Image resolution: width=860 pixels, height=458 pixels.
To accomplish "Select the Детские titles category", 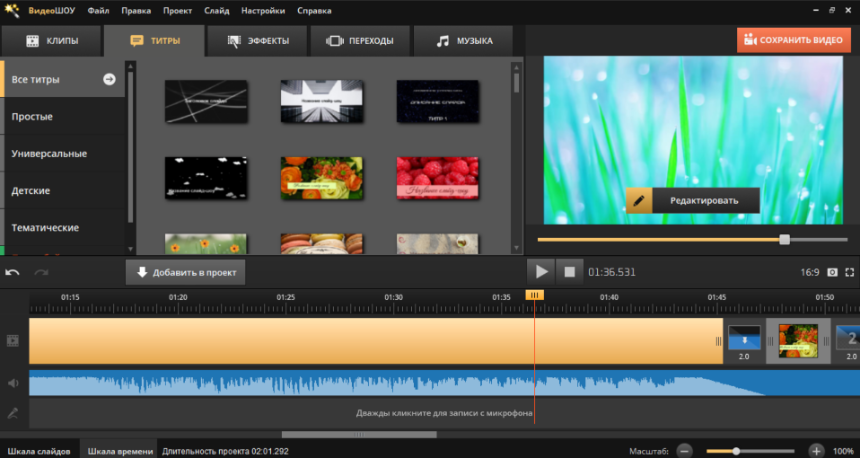I will tap(64, 190).
